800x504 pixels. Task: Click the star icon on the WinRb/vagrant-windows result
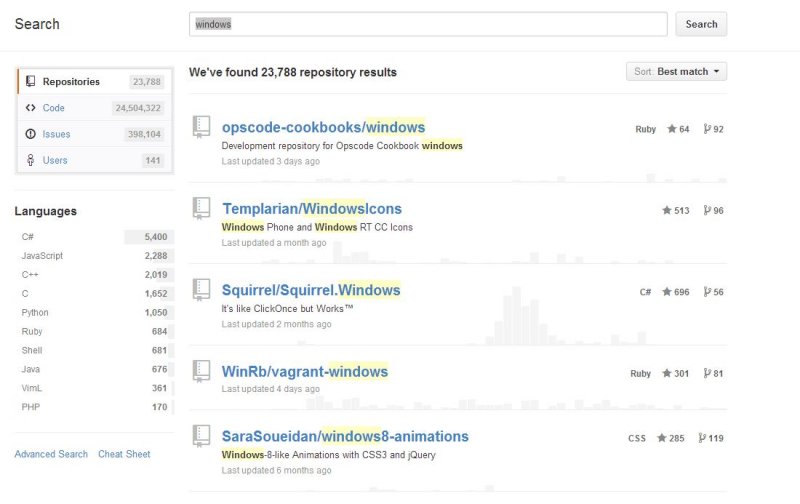[666, 373]
